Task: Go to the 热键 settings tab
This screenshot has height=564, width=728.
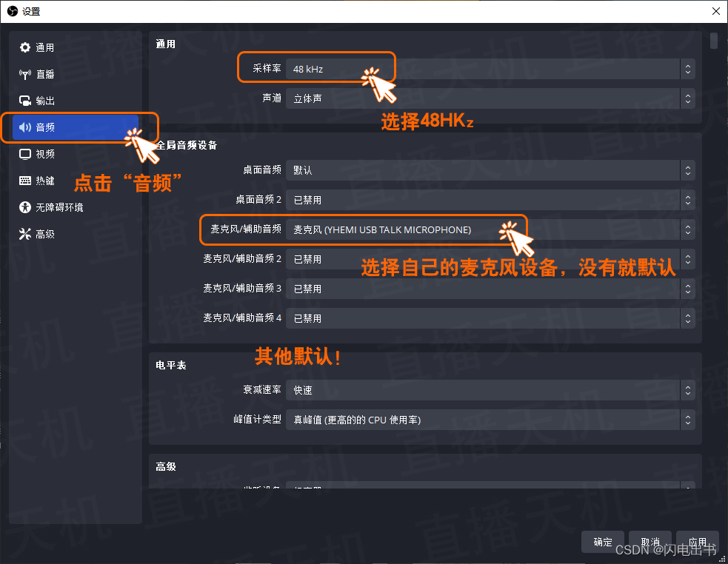Action: point(76,181)
